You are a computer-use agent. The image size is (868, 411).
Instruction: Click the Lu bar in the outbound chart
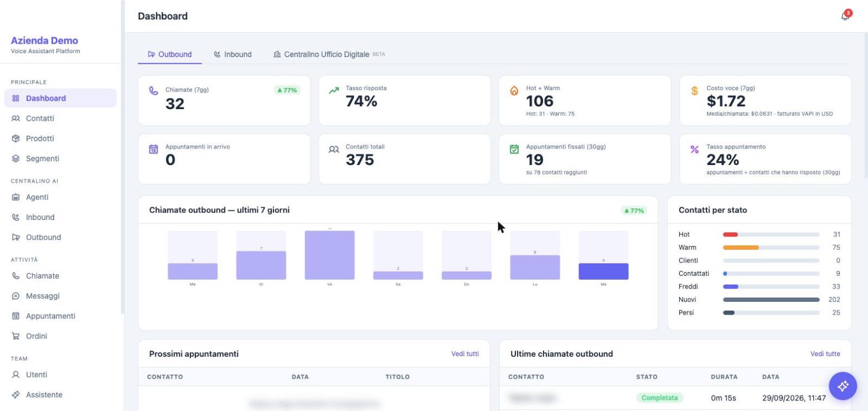pyautogui.click(x=535, y=268)
